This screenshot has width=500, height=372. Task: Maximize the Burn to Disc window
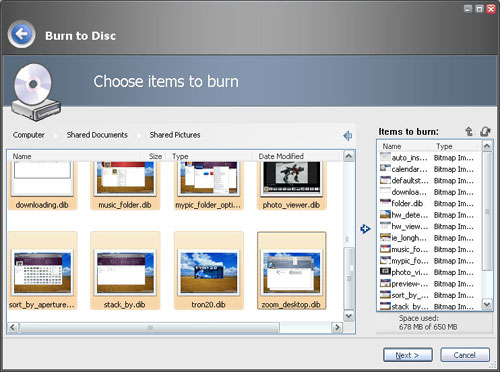tap(479, 9)
